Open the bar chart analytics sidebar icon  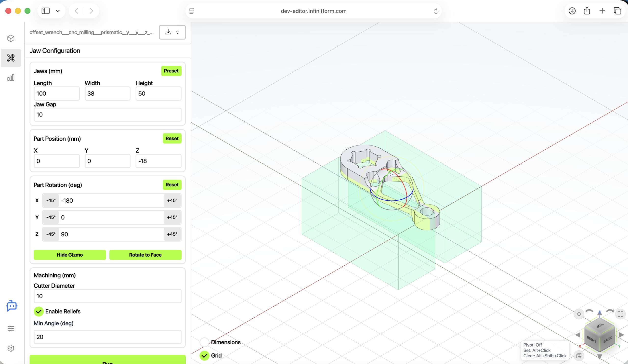tap(11, 78)
